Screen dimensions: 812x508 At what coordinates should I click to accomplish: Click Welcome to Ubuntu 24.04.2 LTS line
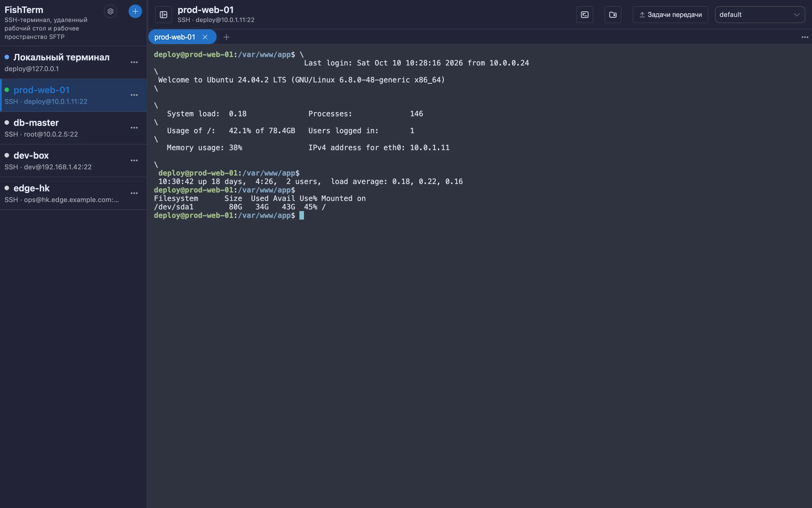click(x=301, y=80)
